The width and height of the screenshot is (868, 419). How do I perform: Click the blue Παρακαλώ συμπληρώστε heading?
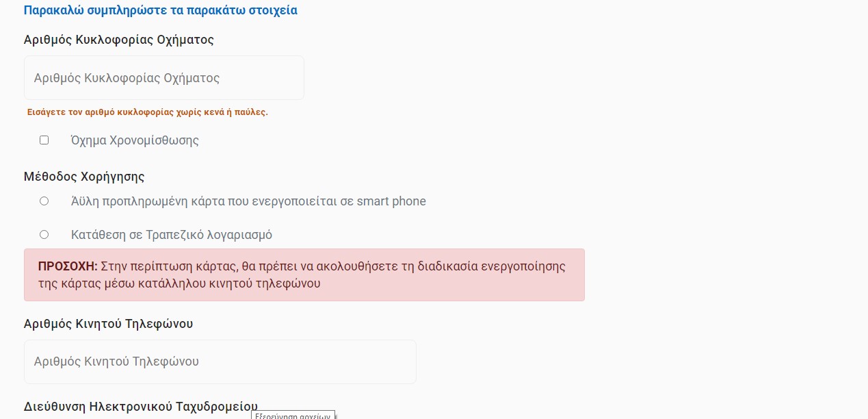point(160,10)
